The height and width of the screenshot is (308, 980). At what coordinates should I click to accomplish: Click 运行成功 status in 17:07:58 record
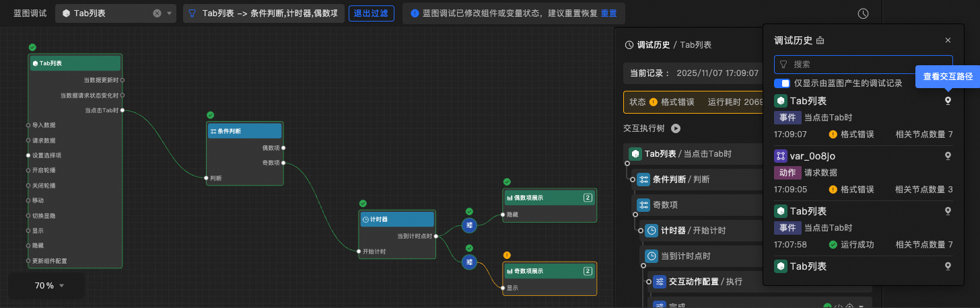(x=851, y=245)
